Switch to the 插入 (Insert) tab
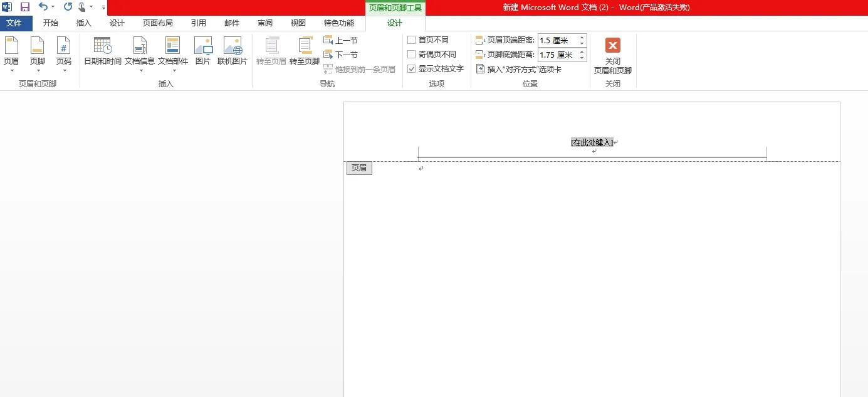 click(83, 23)
